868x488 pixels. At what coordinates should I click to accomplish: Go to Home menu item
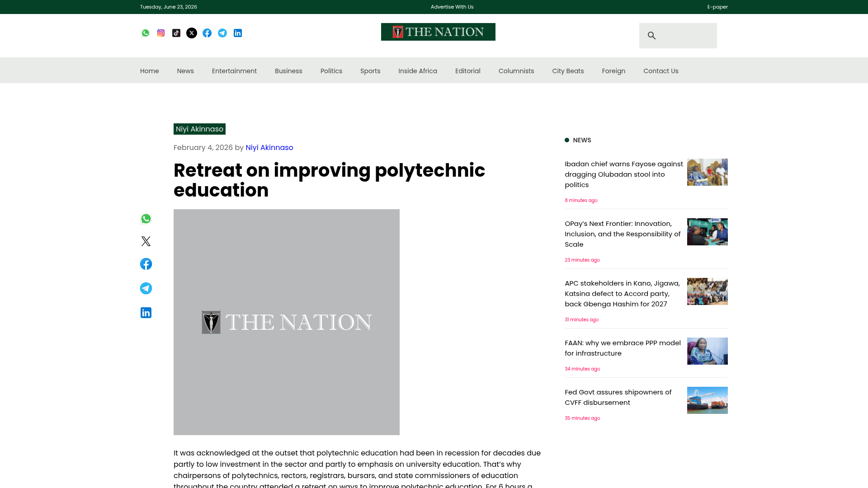tap(150, 71)
